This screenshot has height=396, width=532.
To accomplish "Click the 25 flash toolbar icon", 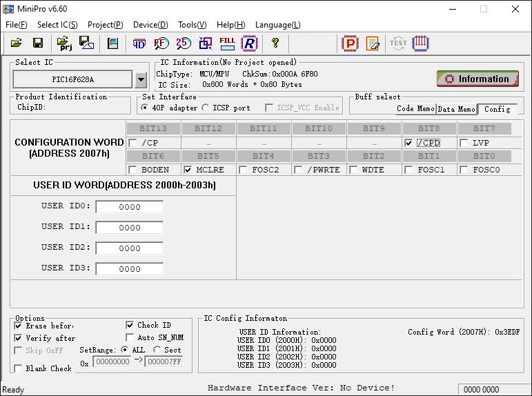I will pyautogui.click(x=184, y=43).
